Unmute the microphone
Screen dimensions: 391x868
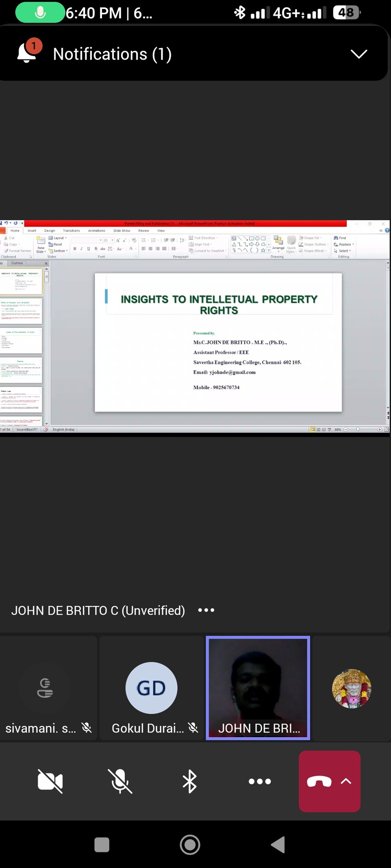tap(120, 781)
